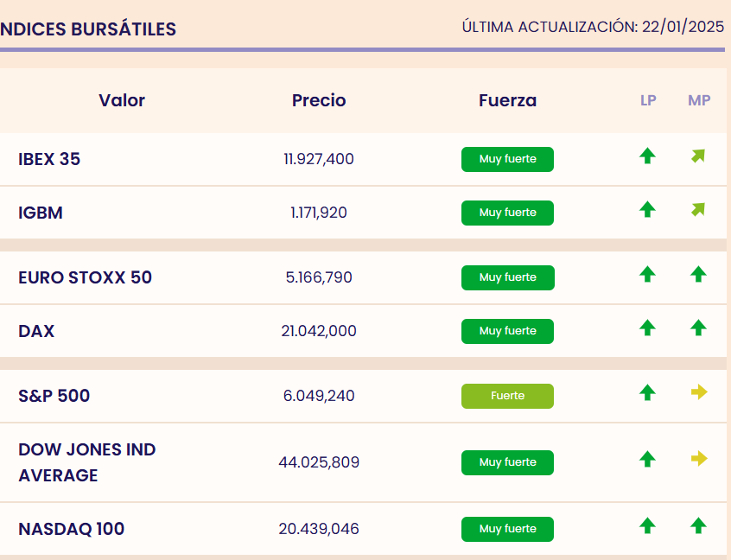The height and width of the screenshot is (560, 731).
Task: Click the Fuerza column header
Action: point(507,100)
